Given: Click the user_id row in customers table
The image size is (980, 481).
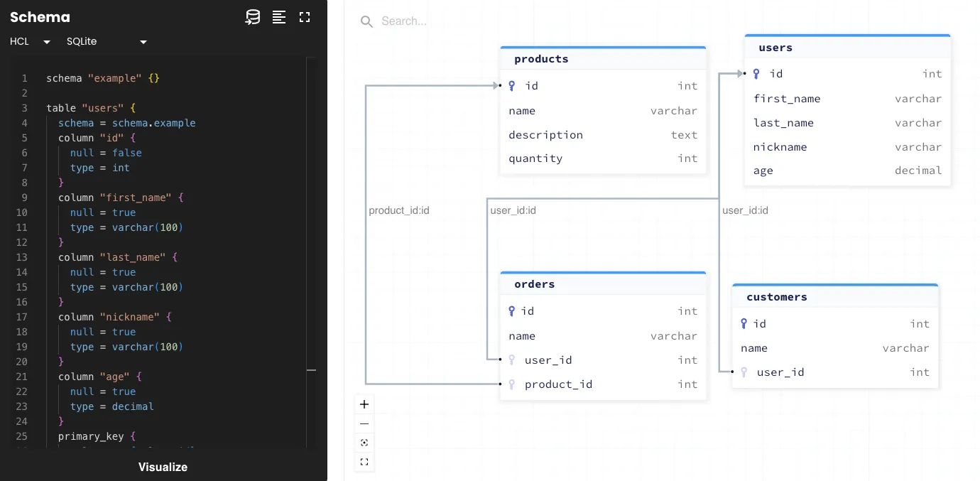Looking at the screenshot, I should [835, 372].
